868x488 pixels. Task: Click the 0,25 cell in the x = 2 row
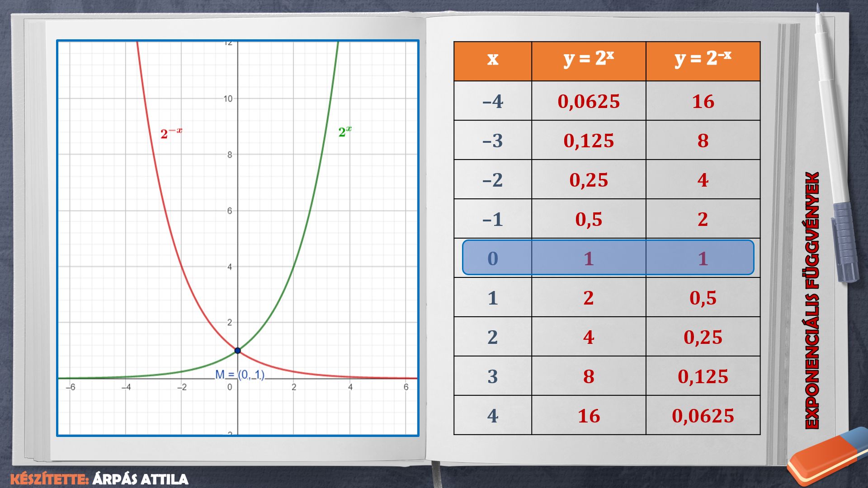[x=703, y=337]
